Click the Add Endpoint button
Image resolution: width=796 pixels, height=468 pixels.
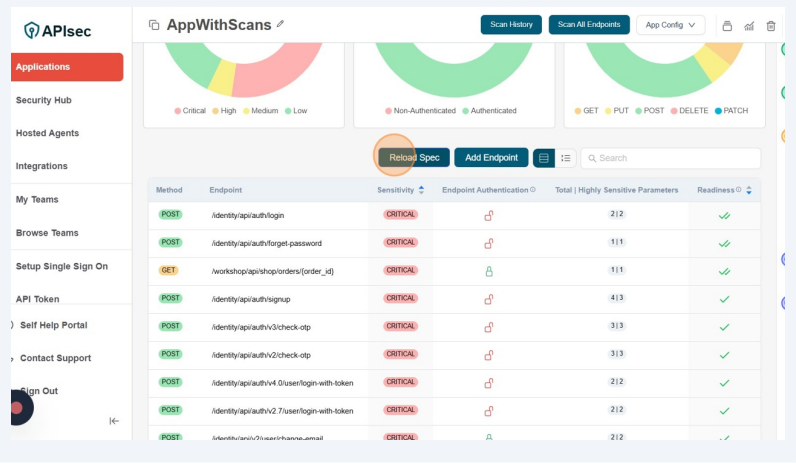tap(491, 158)
